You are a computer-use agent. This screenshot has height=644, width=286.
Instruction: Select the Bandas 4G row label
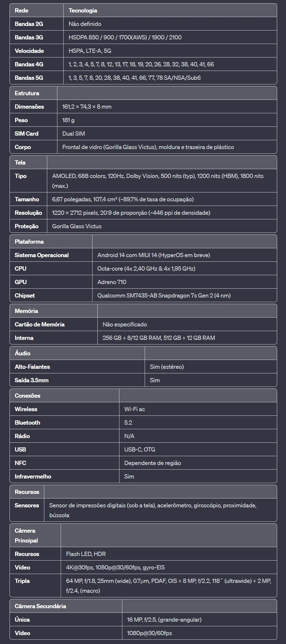point(29,64)
